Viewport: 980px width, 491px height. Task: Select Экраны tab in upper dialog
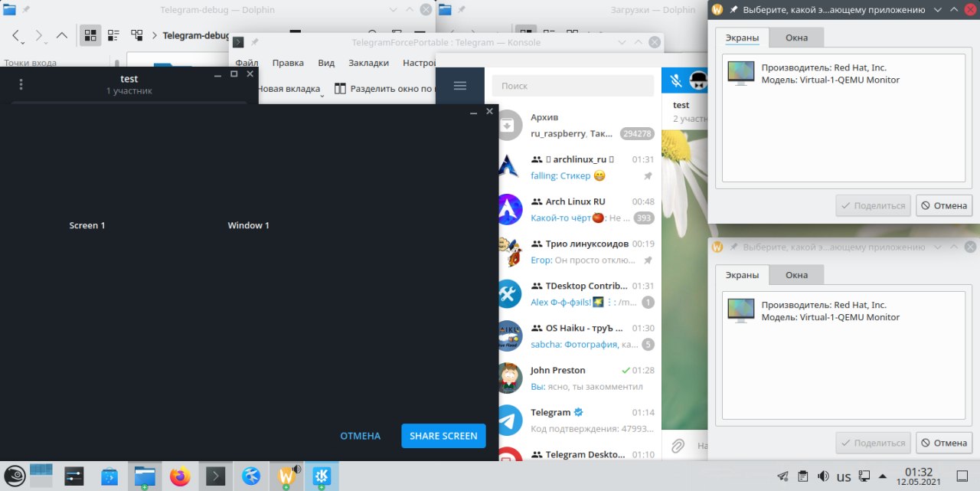tap(742, 38)
